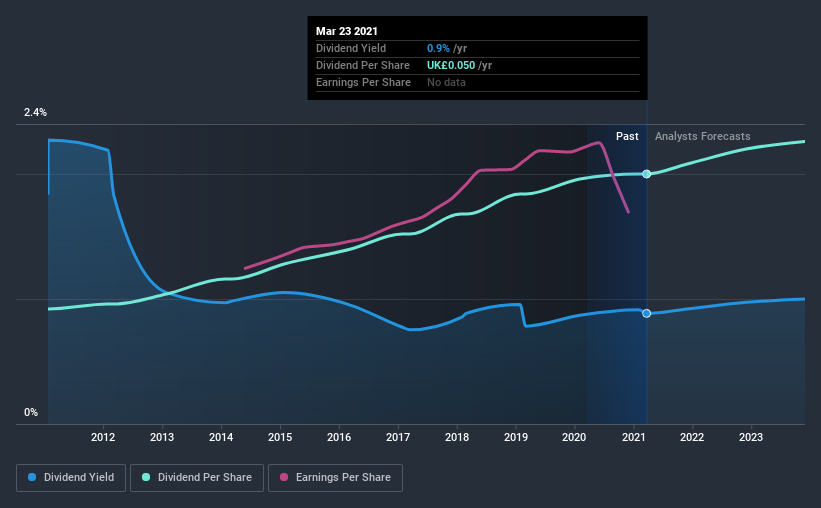Viewport: 821px width, 508px height.
Task: Click the 2023 year label on axis
Action: point(751,437)
